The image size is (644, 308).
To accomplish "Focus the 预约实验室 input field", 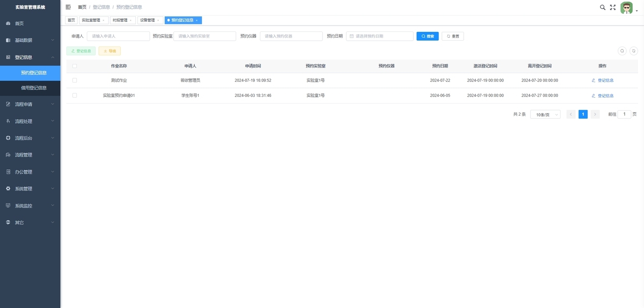I will (205, 36).
